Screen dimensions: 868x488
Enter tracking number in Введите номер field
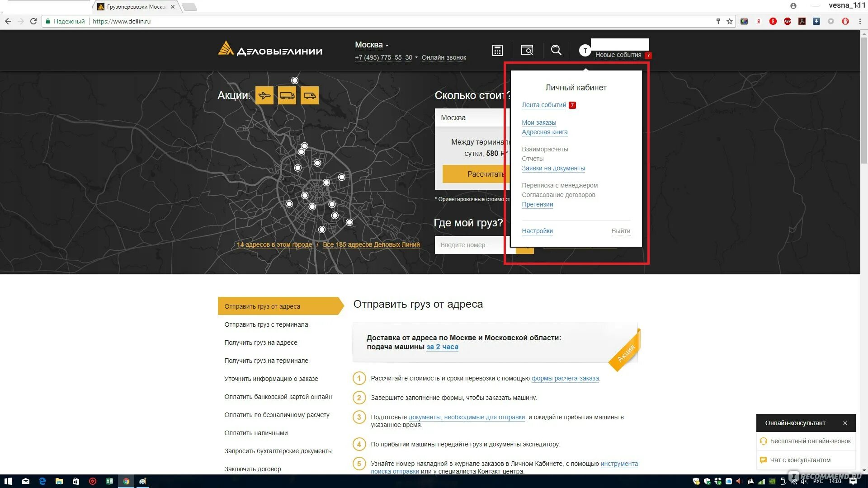pos(471,244)
